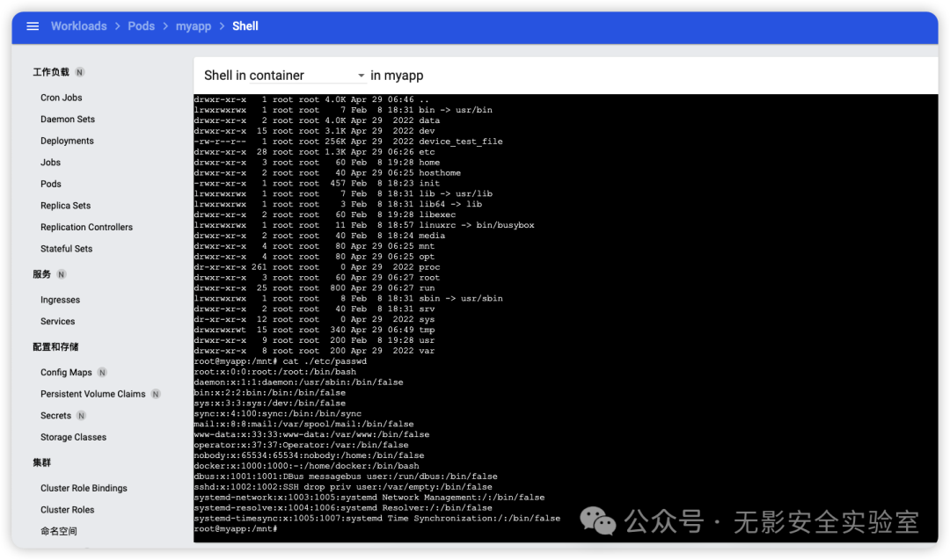Open Jobs in sidebar
The image size is (950, 560).
click(x=50, y=163)
